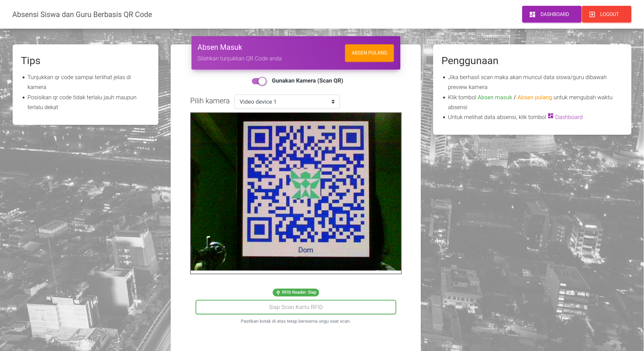Image resolution: width=644 pixels, height=351 pixels.
Task: Click the tip about Posisikan qr code
Action: point(82,102)
